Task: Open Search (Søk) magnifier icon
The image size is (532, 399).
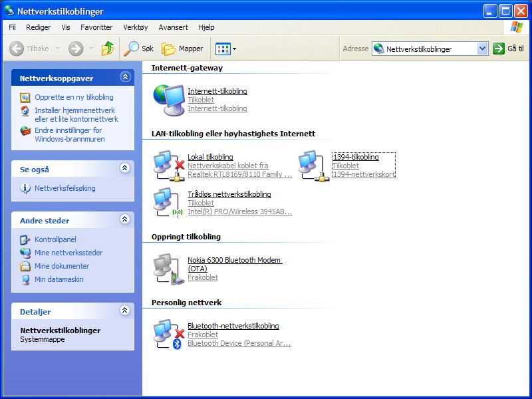Action: 131,49
